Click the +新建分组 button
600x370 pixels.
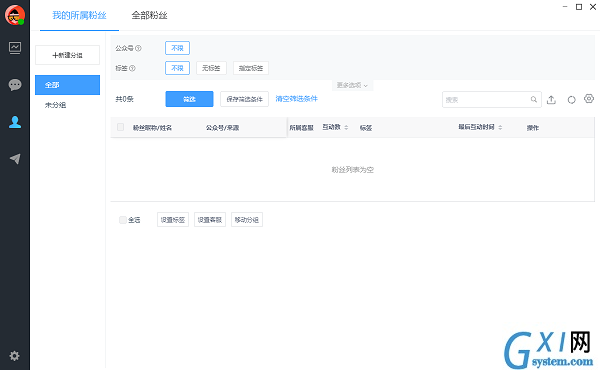[67, 55]
